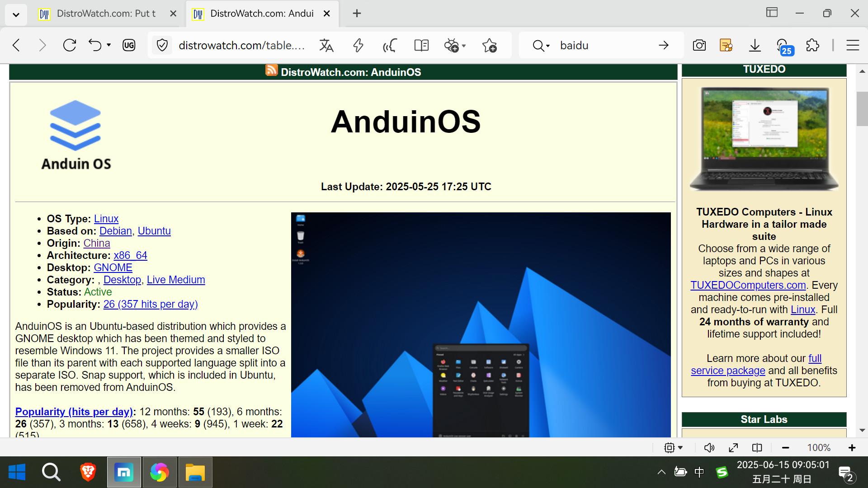Open the Debian link

click(116, 231)
